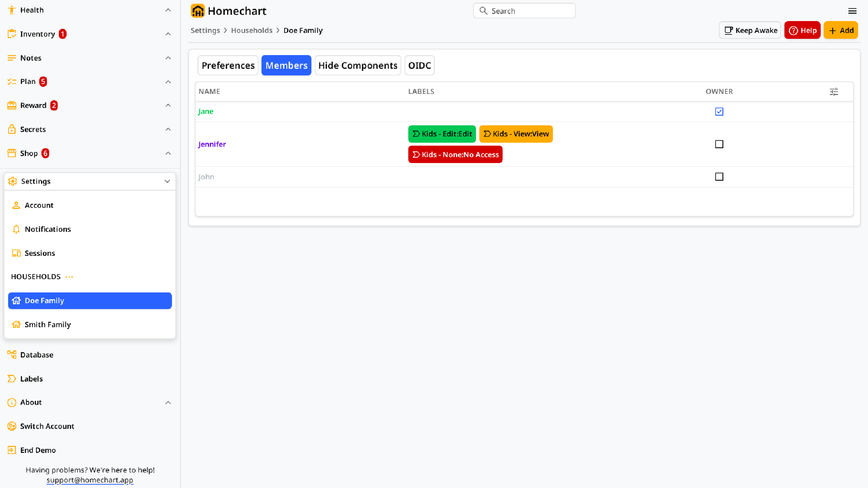
Task: Select the Members tab
Action: [286, 65]
